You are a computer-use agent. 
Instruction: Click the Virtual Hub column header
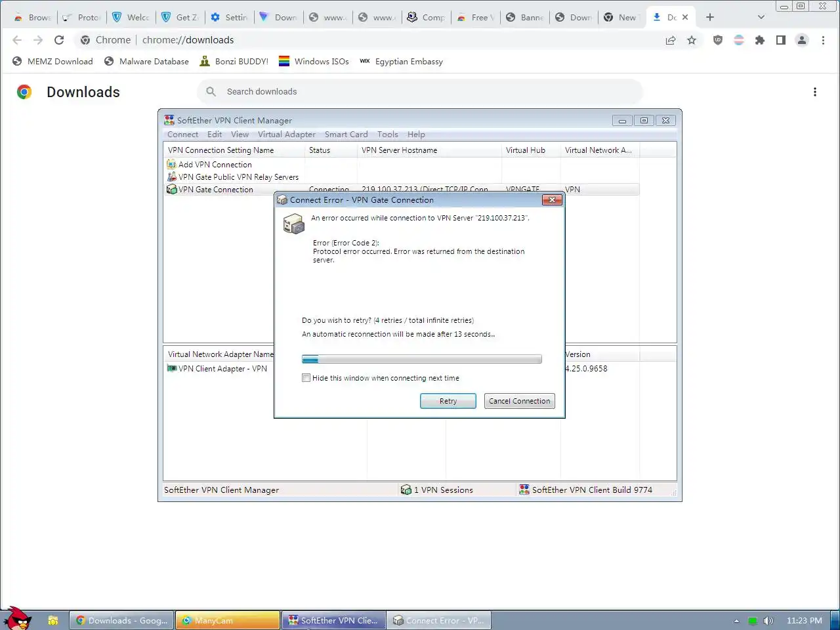click(x=531, y=150)
